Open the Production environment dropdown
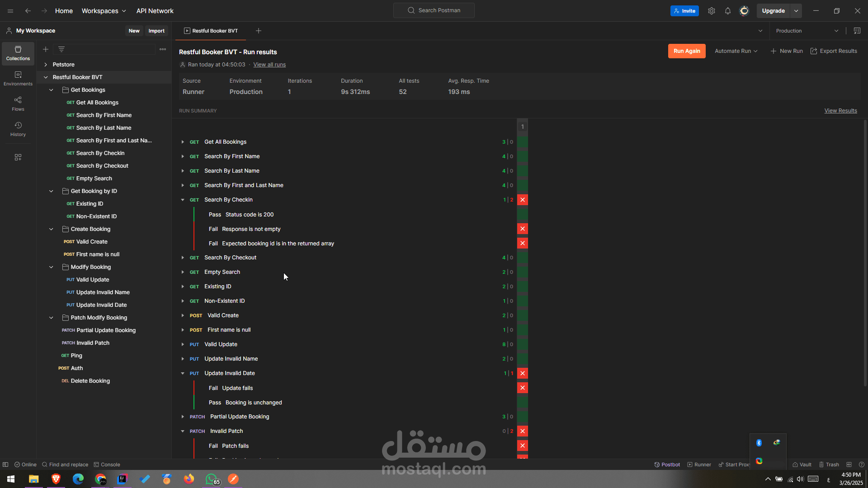The image size is (868, 488). coord(807,31)
